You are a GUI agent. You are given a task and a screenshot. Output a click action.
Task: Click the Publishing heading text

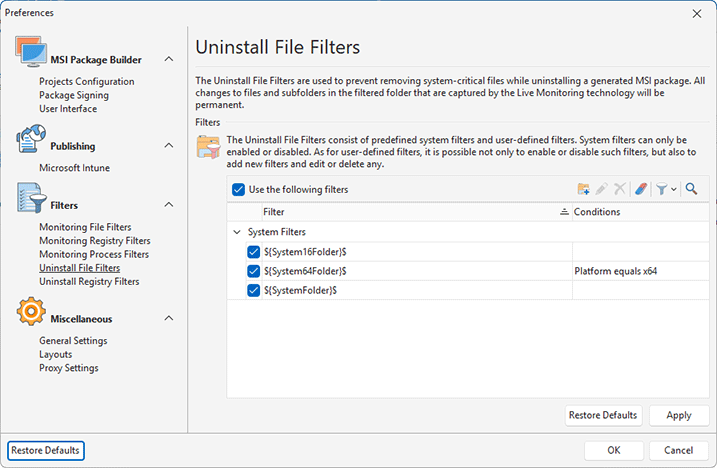coord(73,146)
